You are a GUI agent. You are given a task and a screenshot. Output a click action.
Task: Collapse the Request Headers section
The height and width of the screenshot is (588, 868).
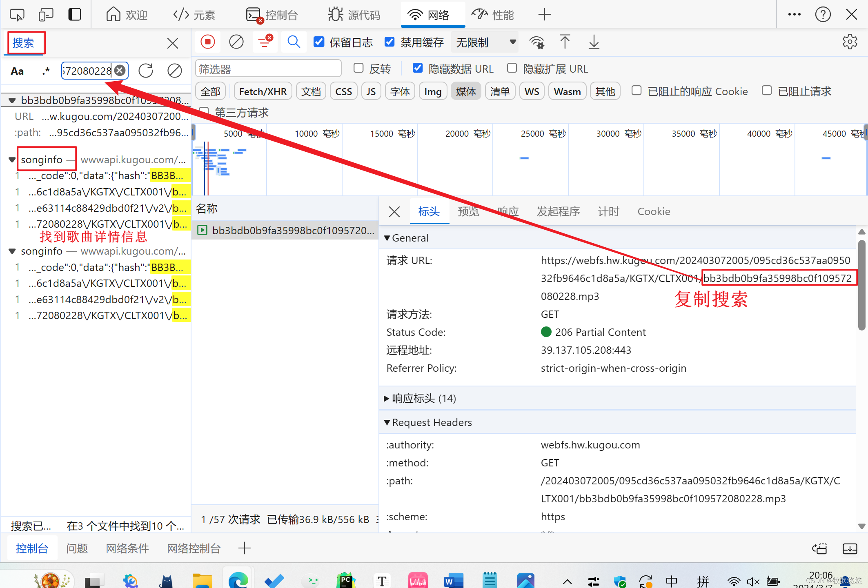tap(387, 422)
